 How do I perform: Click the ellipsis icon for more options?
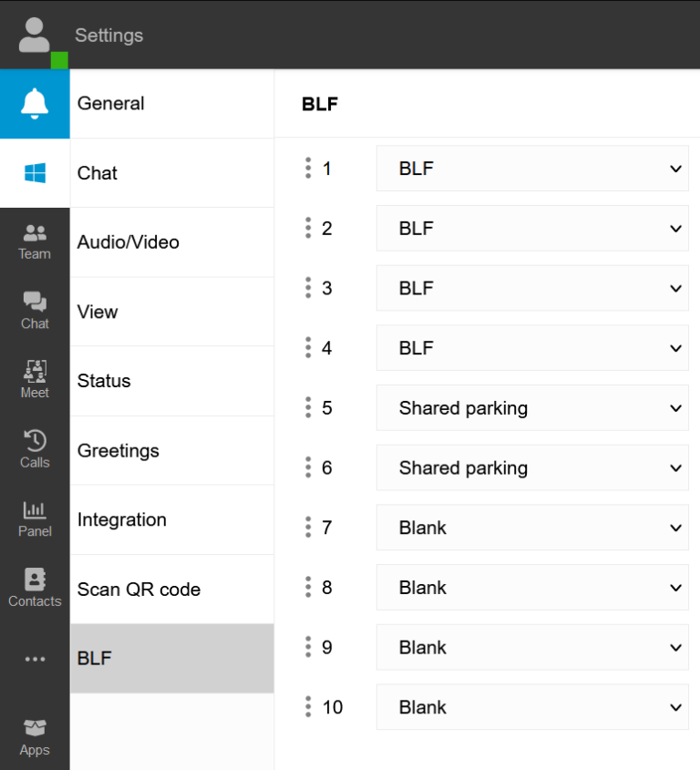click(35, 658)
